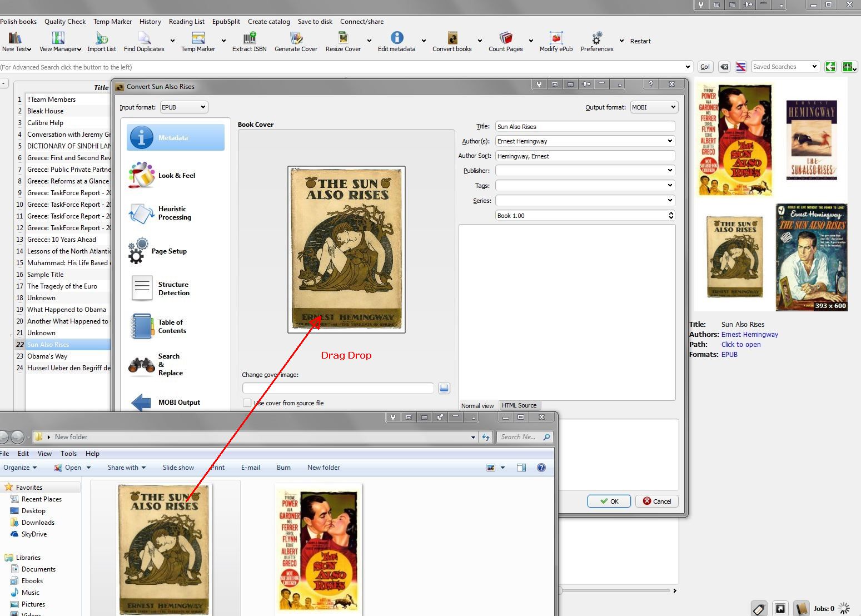Click the Generate Cover icon
Image resolution: width=861 pixels, height=616 pixels.
296,38
